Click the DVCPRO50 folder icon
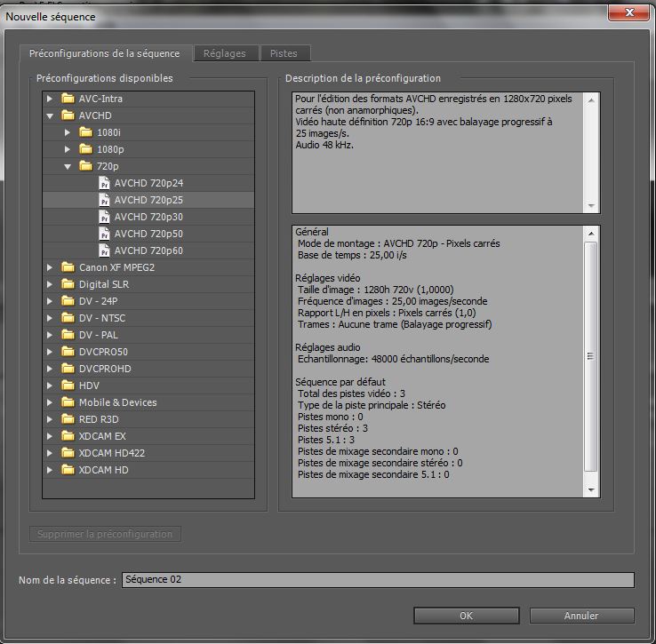 pyautogui.click(x=68, y=351)
